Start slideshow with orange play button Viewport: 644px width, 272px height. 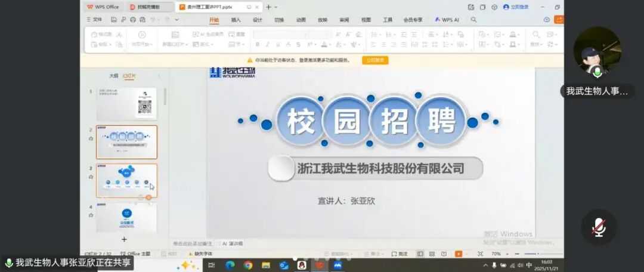pos(459,254)
